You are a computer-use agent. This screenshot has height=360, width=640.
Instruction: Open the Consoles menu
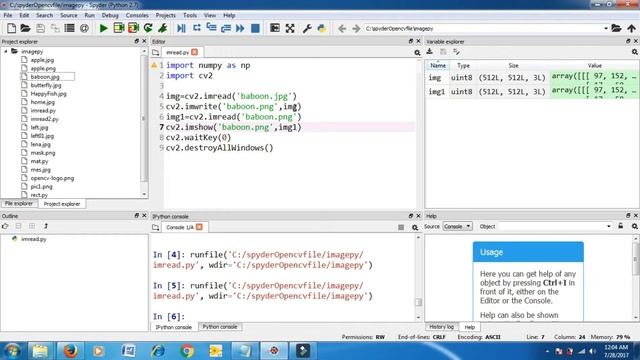point(137,15)
